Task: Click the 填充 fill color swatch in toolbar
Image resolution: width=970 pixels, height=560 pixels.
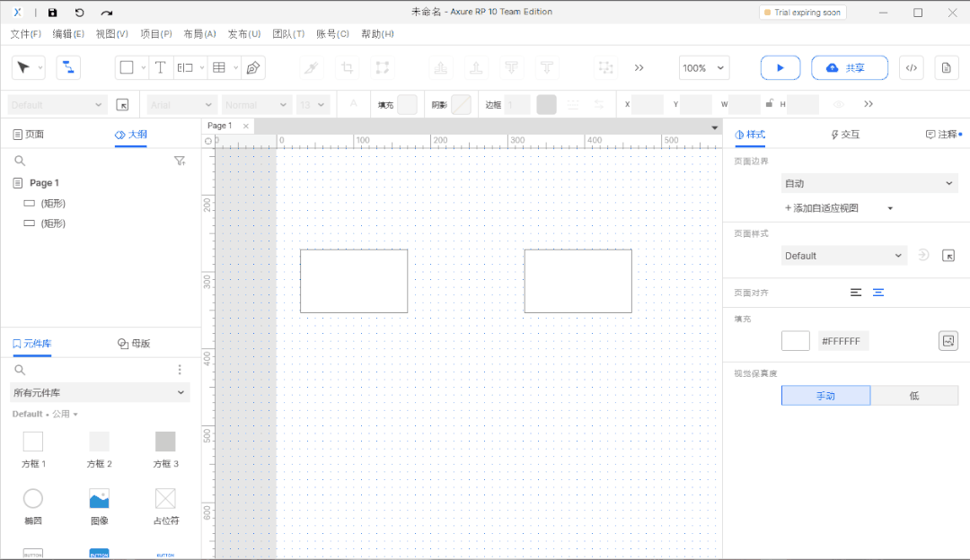Action: (x=407, y=104)
